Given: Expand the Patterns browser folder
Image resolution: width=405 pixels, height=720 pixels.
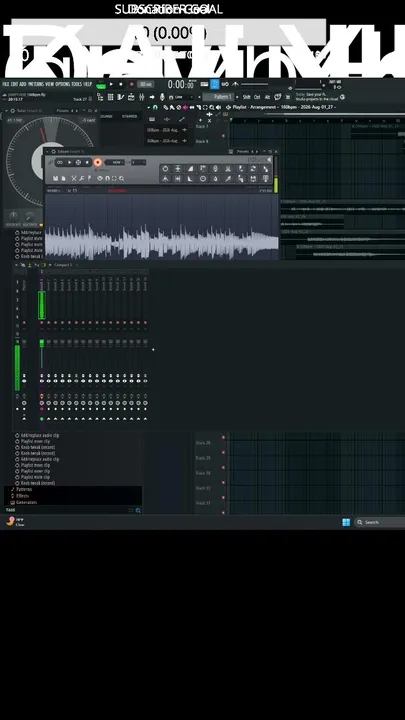Looking at the screenshot, I should [22, 489].
